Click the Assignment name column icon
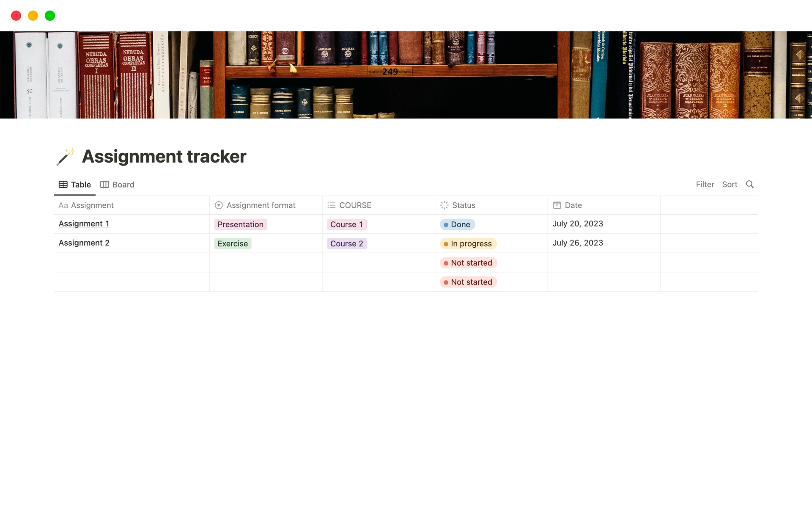Image resolution: width=812 pixels, height=508 pixels. pos(63,205)
